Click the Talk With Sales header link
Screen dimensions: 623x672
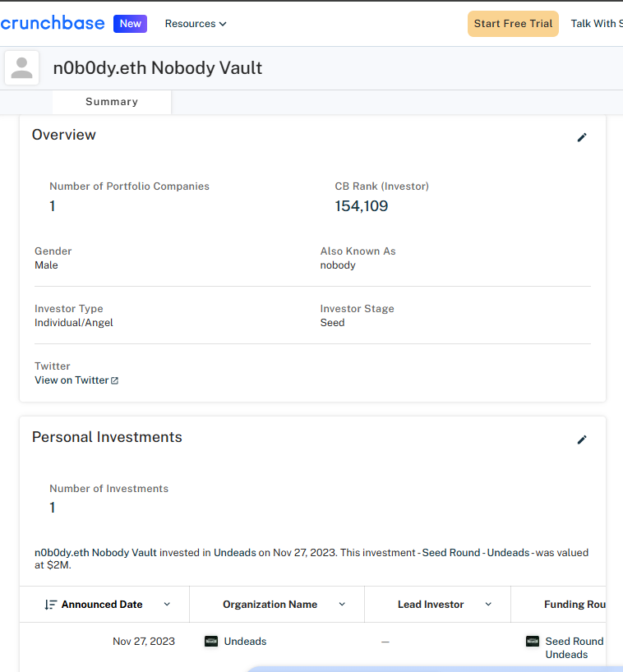[596, 24]
